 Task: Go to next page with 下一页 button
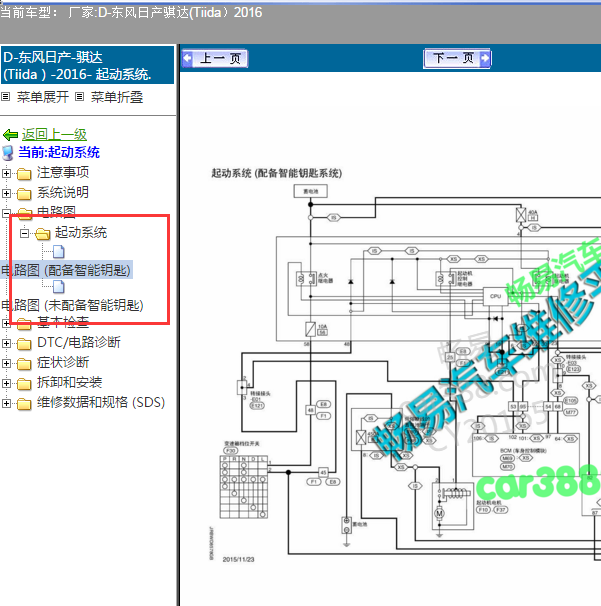pyautogui.click(x=457, y=59)
